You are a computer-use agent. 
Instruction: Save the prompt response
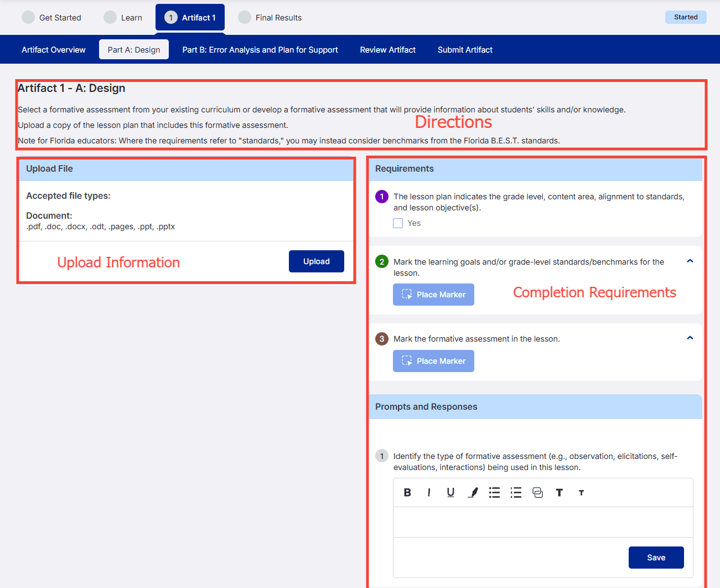(656, 558)
